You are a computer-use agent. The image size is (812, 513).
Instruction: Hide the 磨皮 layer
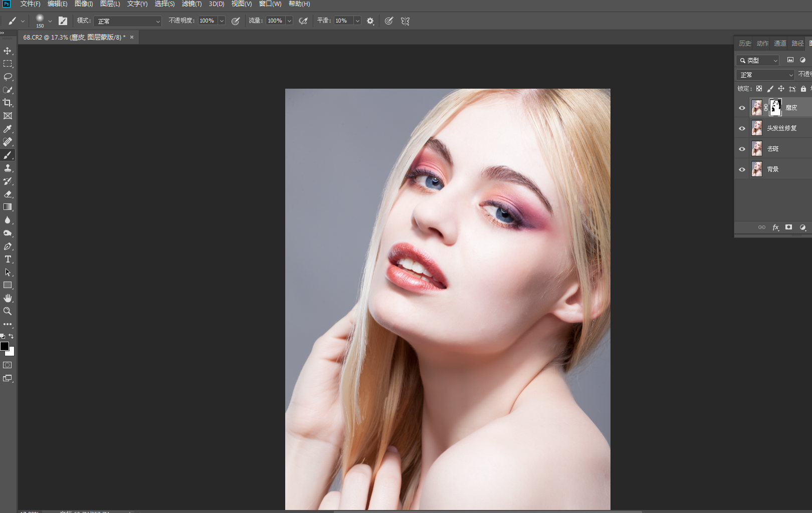(742, 108)
